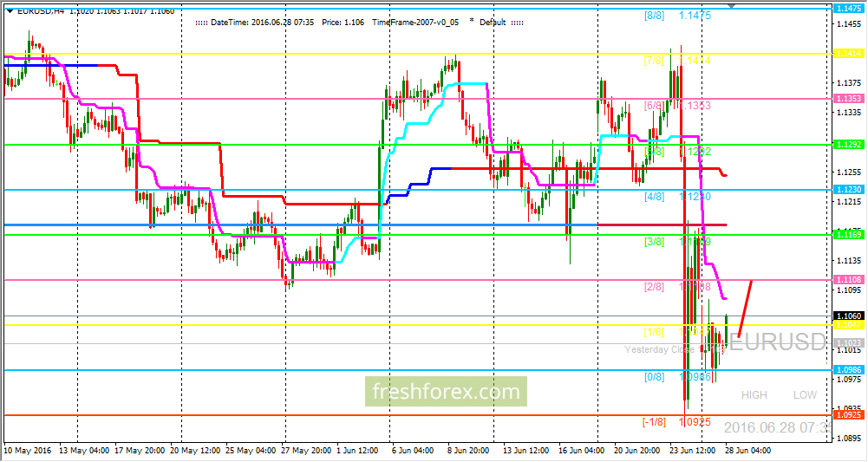Click the green 1.1169 price tag
The width and height of the screenshot is (868, 462).
click(x=849, y=235)
